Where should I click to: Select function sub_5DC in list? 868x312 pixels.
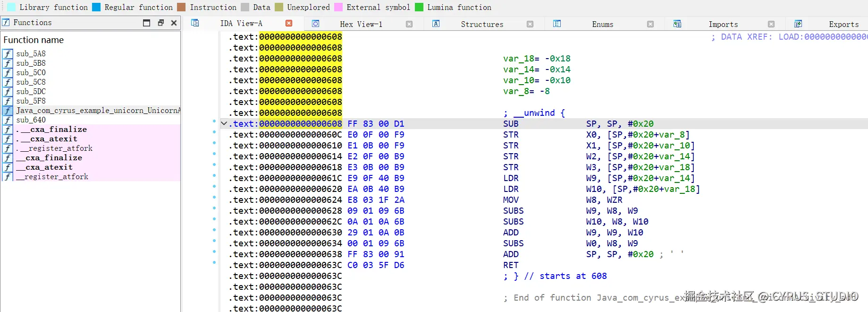(x=31, y=92)
